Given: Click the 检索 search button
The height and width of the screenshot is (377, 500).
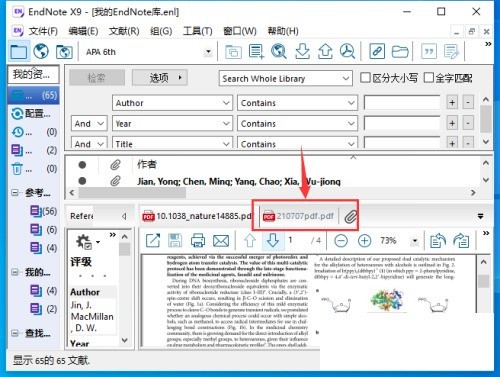Looking at the screenshot, I should (x=97, y=78).
